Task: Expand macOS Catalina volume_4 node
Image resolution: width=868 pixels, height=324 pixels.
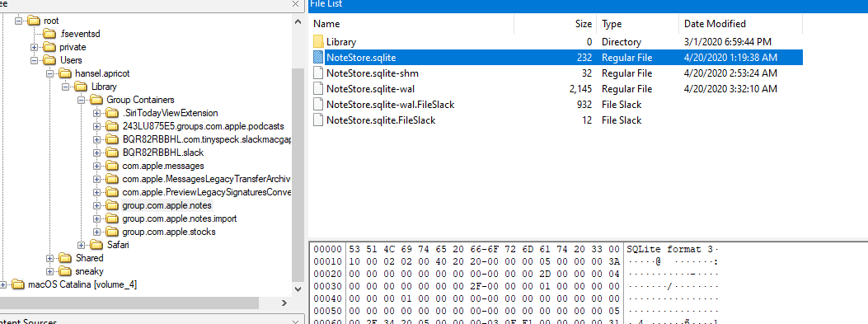Action: (x=2, y=284)
